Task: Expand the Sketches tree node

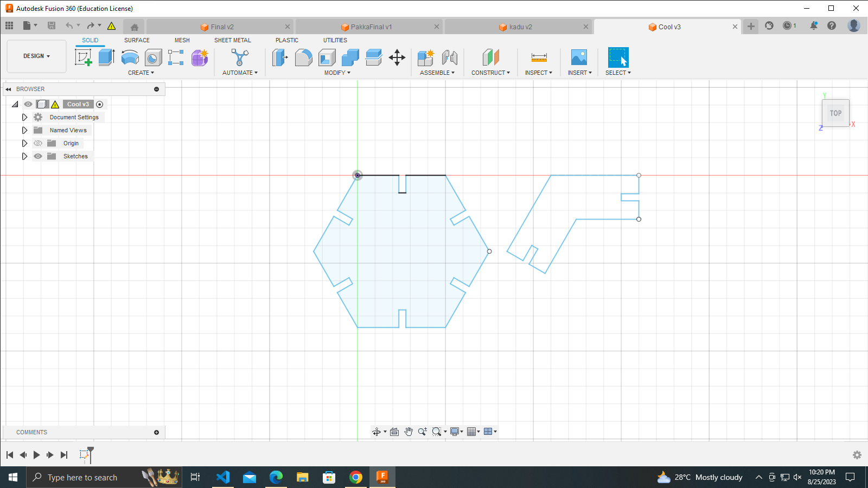Action: [x=24, y=156]
